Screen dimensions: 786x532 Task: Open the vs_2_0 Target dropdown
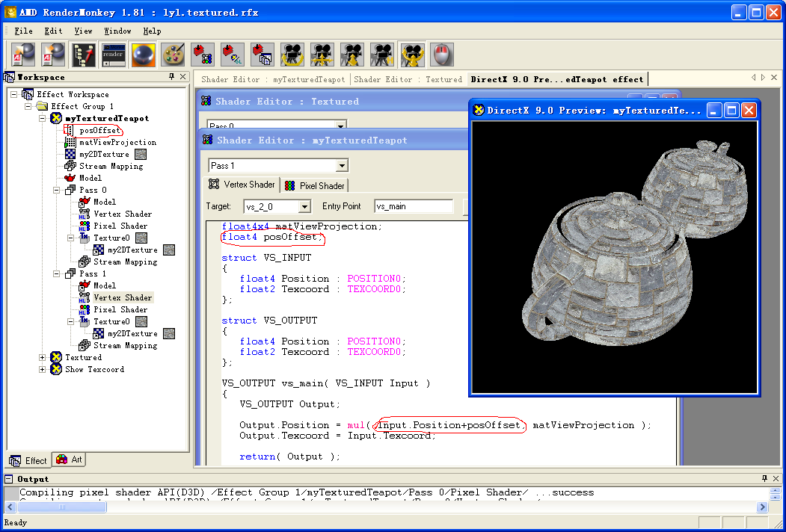(x=304, y=206)
